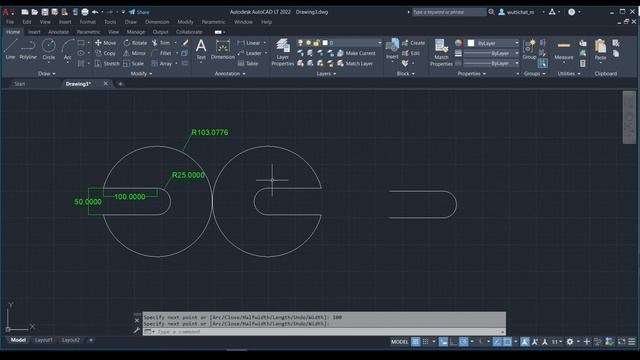Viewport: 640px width, 360px height.
Task: Open the object color ByLayer dropdown
Action: 493,43
